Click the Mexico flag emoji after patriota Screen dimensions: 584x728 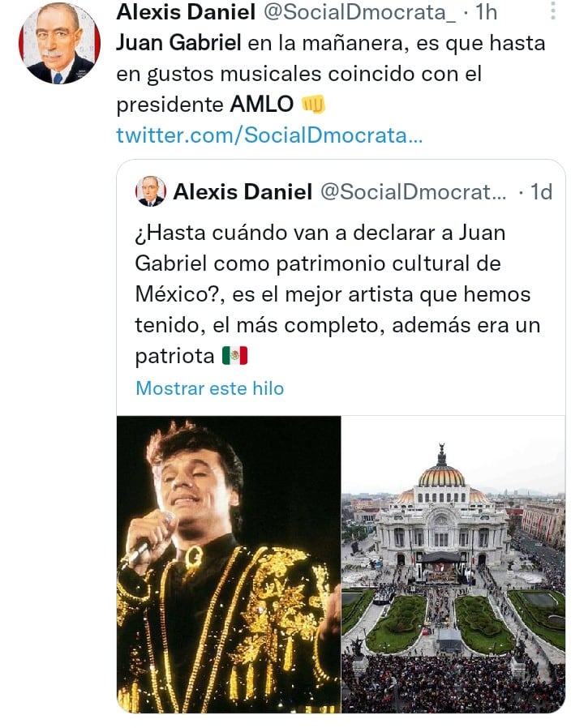pyautogui.click(x=234, y=355)
